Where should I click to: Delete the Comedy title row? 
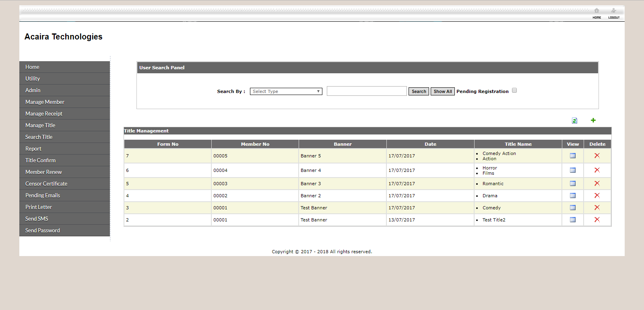[597, 208]
